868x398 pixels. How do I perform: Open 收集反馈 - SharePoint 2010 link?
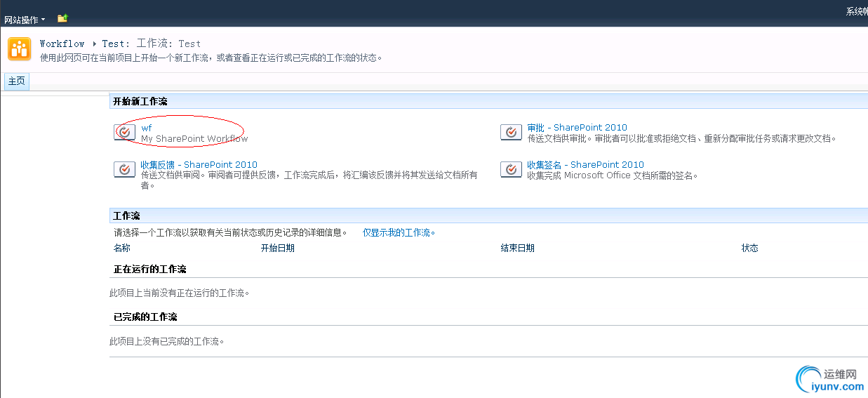tap(199, 165)
